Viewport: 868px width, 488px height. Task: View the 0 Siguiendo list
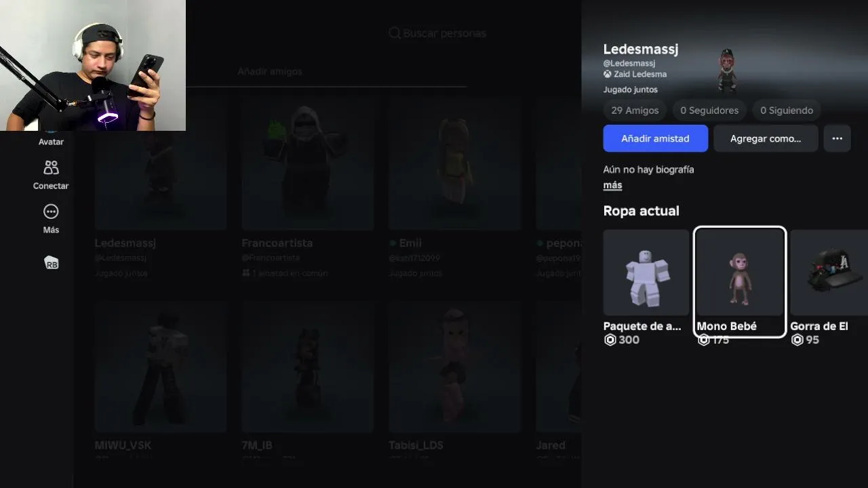[787, 110]
